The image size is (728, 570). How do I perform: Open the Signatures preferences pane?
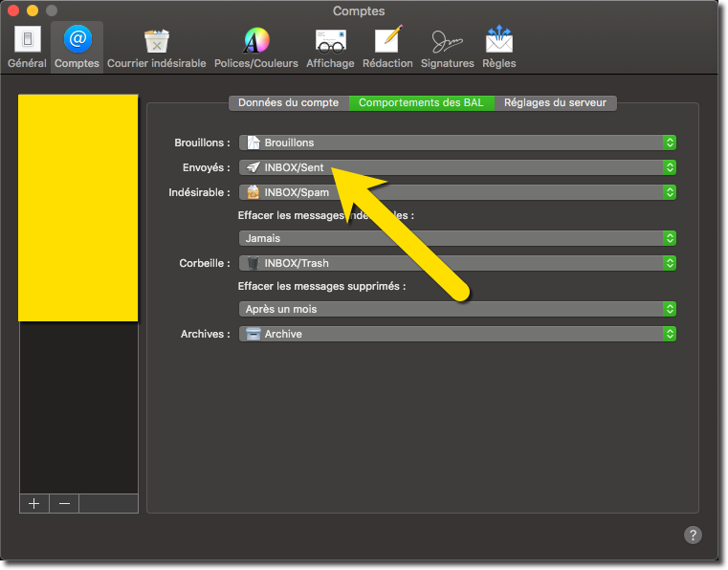tap(447, 47)
